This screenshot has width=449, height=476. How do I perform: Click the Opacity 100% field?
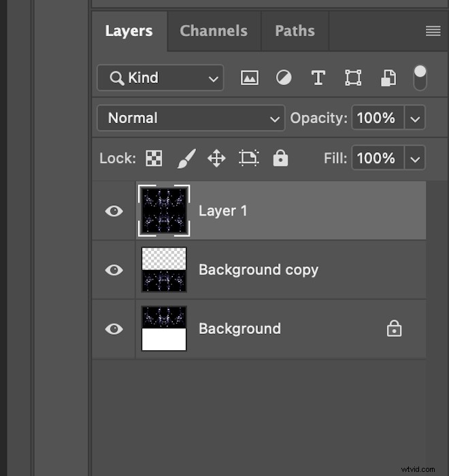(x=378, y=118)
